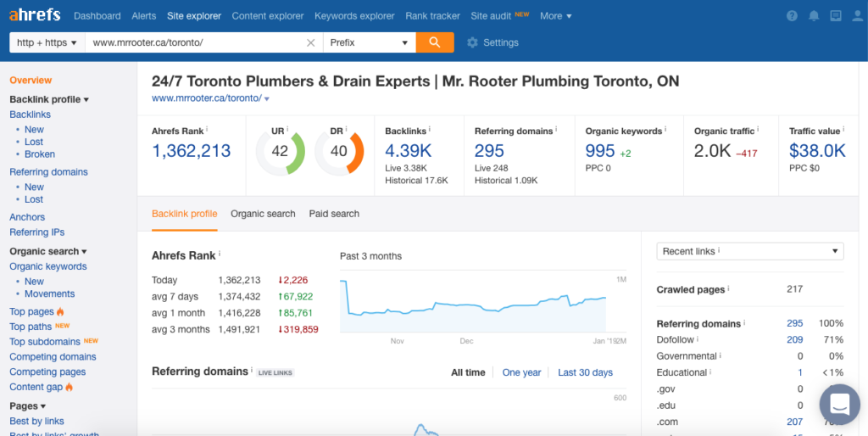Open Best by links in the sidebar
This screenshot has width=868, height=436.
pyautogui.click(x=36, y=421)
